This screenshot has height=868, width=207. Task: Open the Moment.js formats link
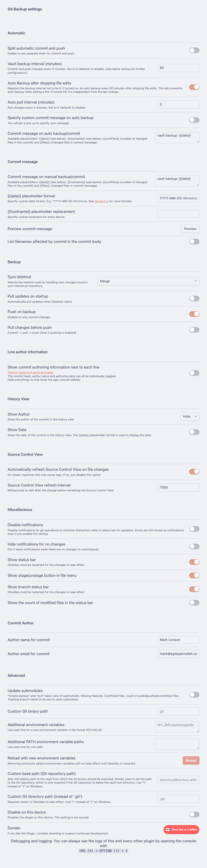pyautogui.click(x=101, y=201)
